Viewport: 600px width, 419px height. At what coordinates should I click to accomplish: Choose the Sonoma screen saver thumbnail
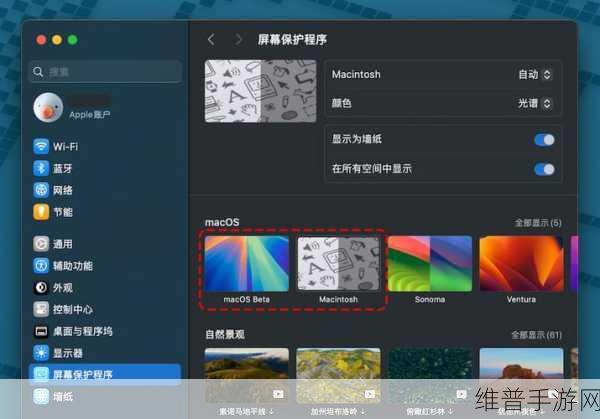[x=430, y=264]
